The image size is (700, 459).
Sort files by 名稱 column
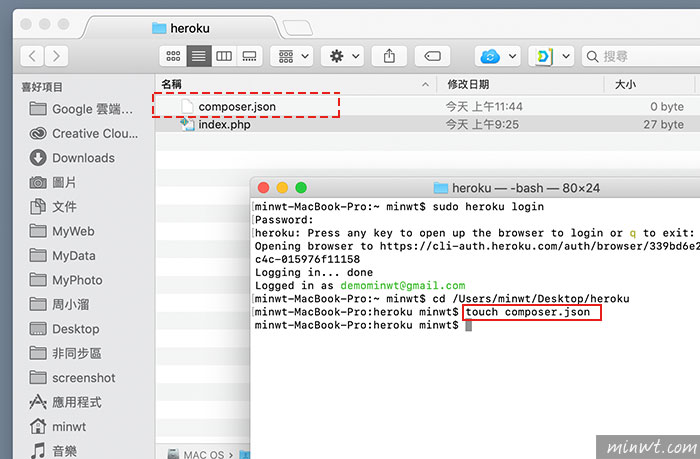click(x=171, y=84)
